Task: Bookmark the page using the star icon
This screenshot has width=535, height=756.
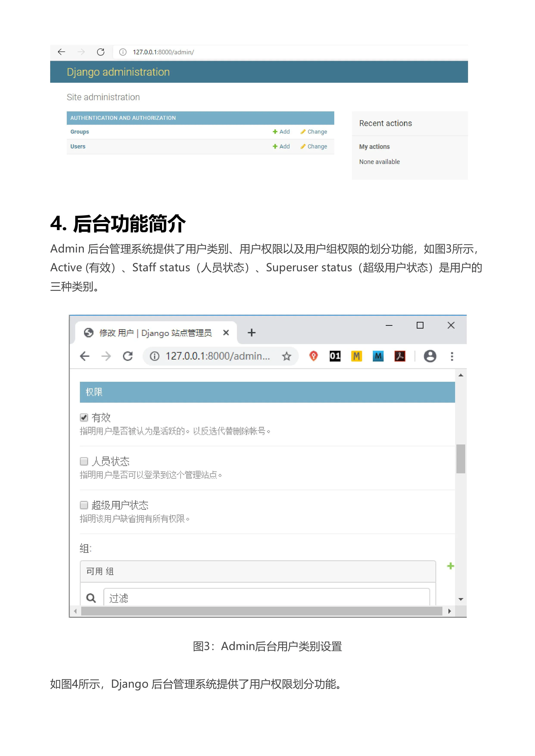Action: (287, 357)
